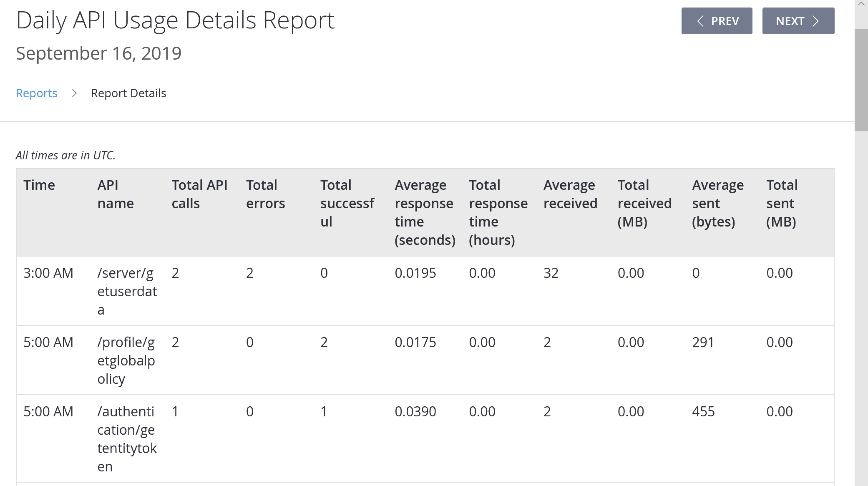This screenshot has width=868, height=486.
Task: Select the Total API calls header
Action: point(199,194)
